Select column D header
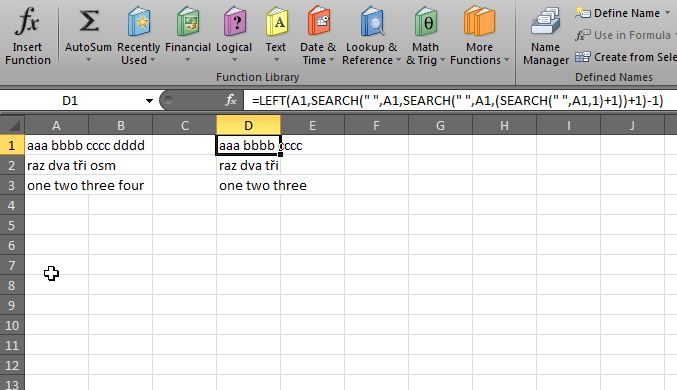 click(x=248, y=125)
